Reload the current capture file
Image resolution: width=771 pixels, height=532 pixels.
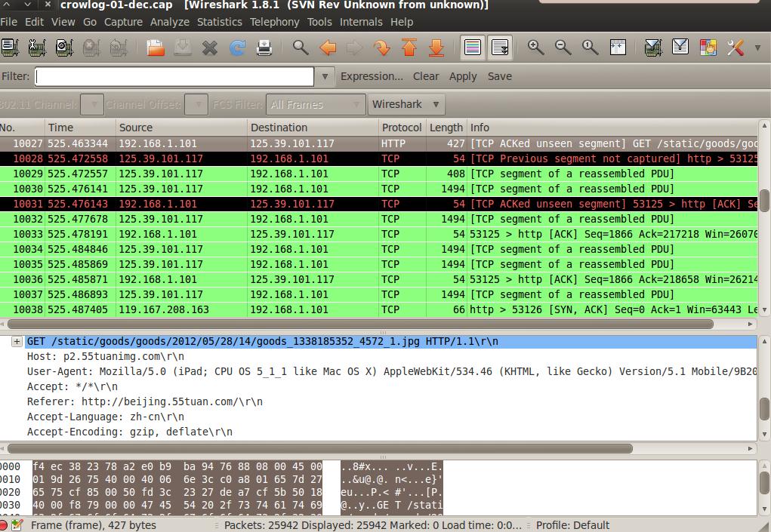point(238,48)
